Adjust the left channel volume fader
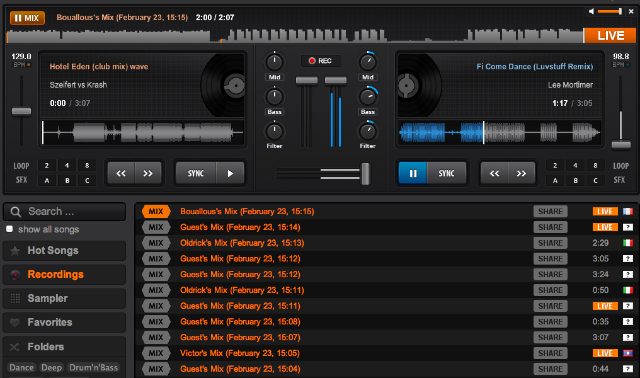The height and width of the screenshot is (378, 640). click(307, 80)
